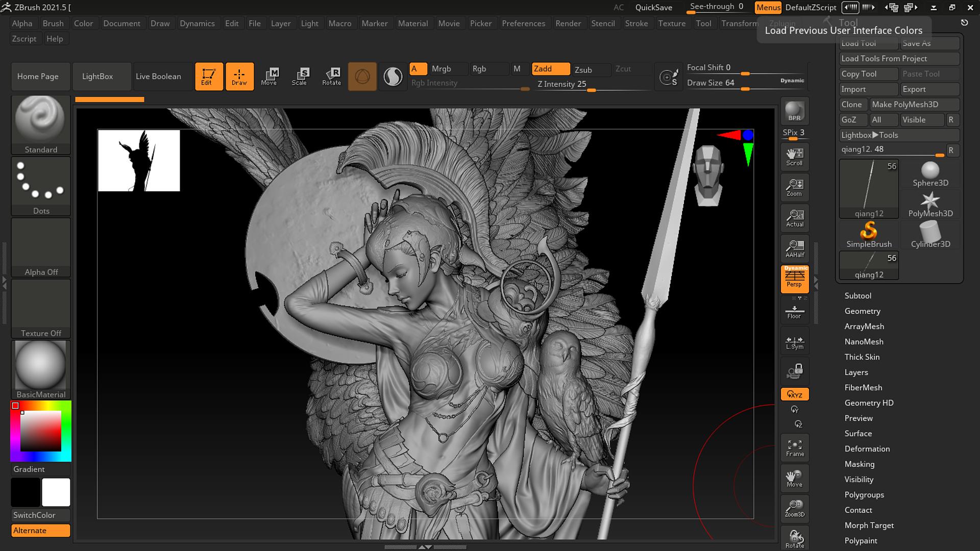
Task: Click Make PolyMesh3D button
Action: tap(915, 105)
